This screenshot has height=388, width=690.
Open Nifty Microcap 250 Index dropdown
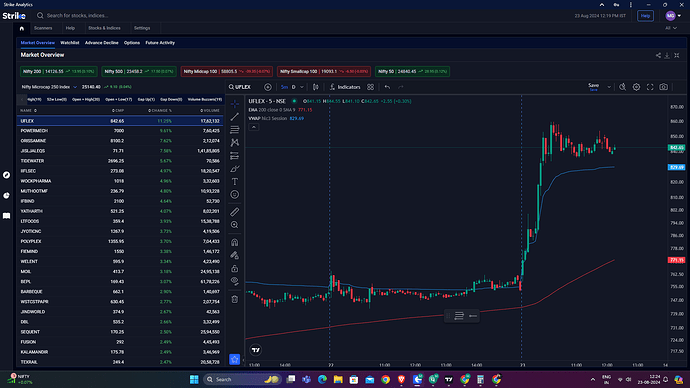click(x=49, y=87)
